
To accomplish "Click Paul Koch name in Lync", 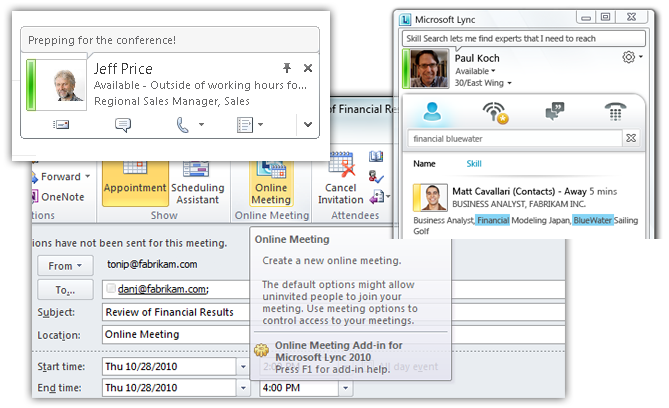I will pos(477,58).
